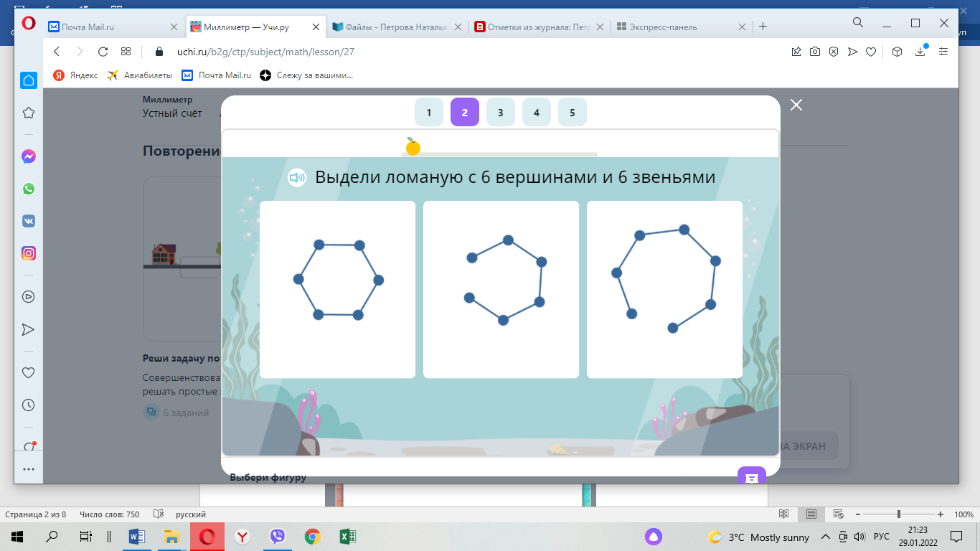This screenshot has height=551, width=980.
Task: Open Opera sidebar home icon
Action: pyautogui.click(x=29, y=80)
